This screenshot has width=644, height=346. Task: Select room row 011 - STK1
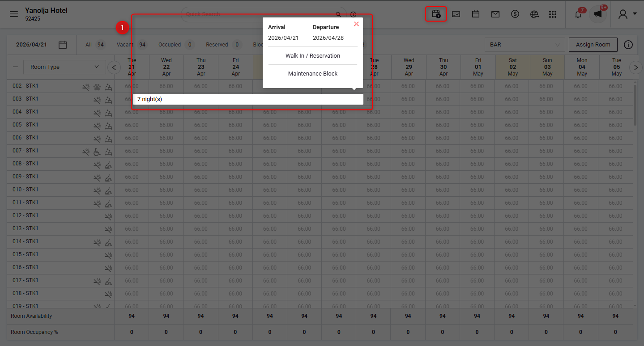coord(26,203)
